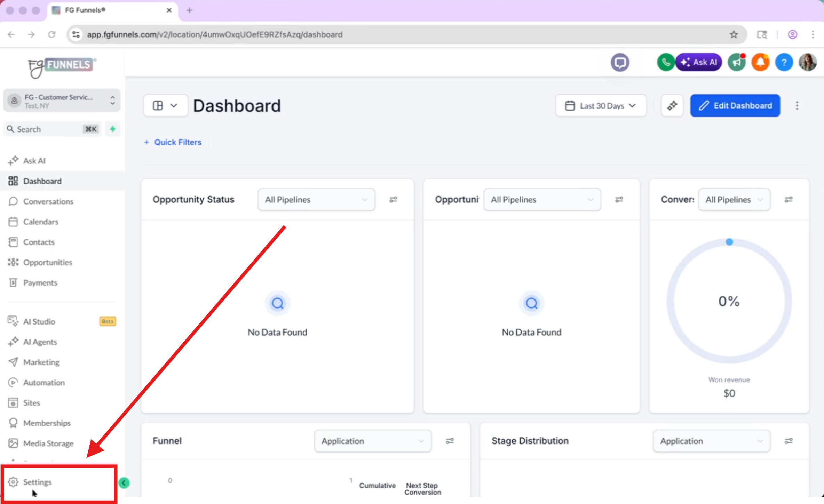
Task: Reload the browser page
Action: (51, 34)
